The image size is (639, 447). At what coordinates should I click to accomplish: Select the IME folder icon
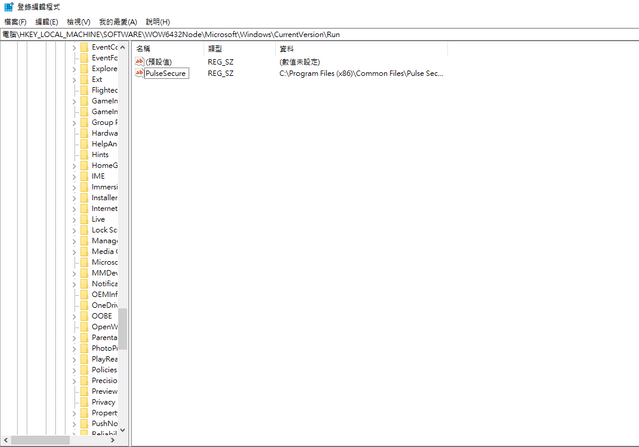click(x=84, y=176)
